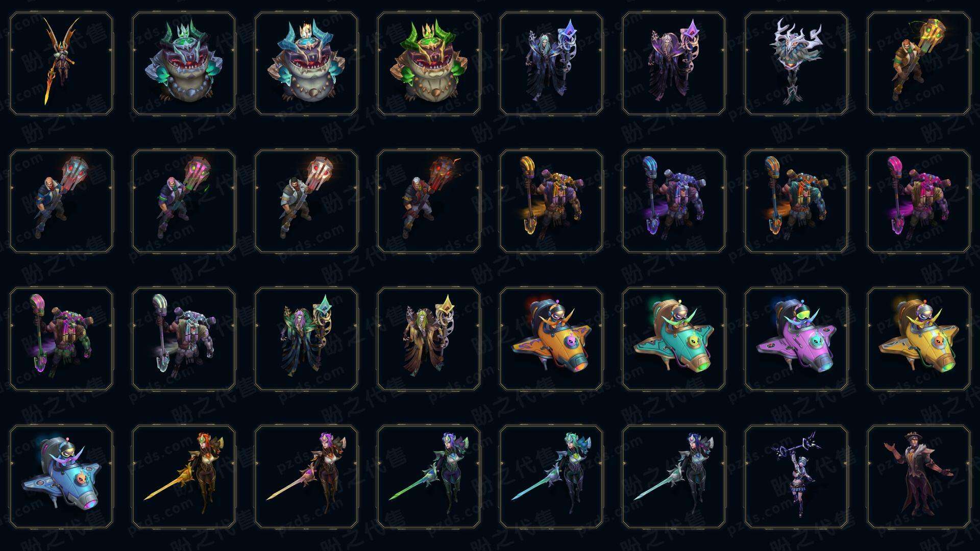Select the gravedigger with yellow-headed shovel
The image size is (980, 551).
[551, 201]
